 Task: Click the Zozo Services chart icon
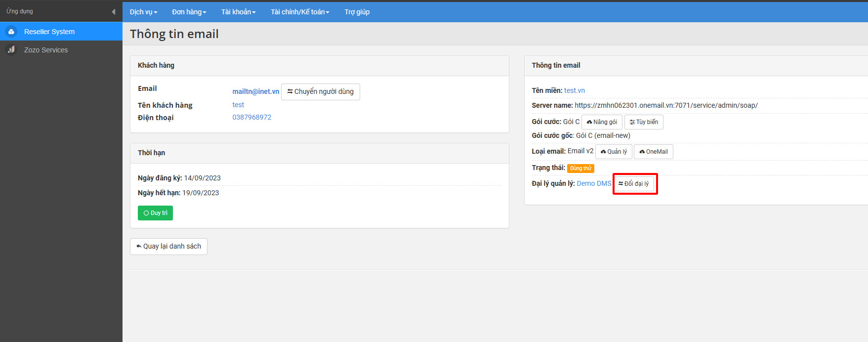point(11,50)
